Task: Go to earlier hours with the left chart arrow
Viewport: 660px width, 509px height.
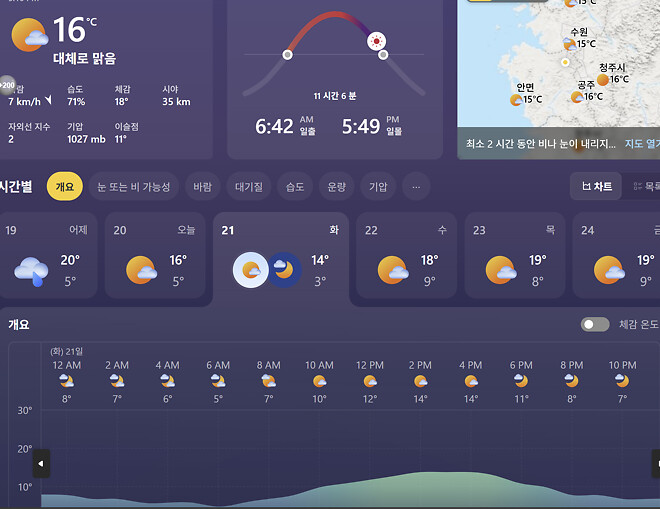Action: [41, 464]
